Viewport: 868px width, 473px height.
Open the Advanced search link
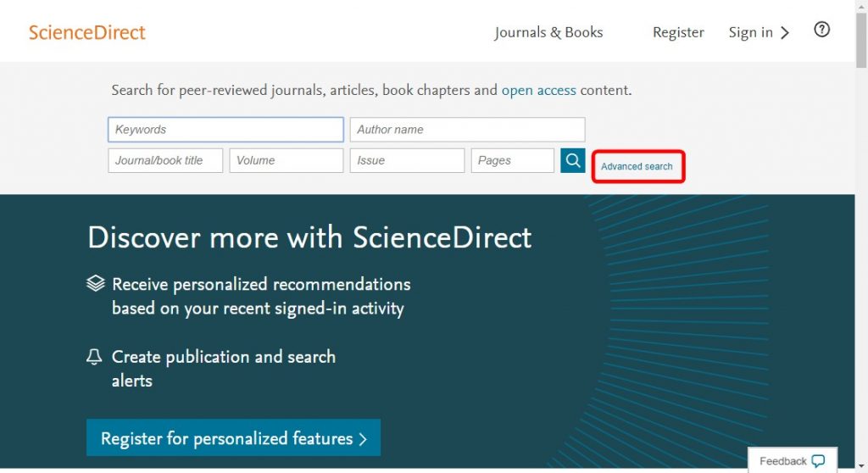tap(637, 166)
